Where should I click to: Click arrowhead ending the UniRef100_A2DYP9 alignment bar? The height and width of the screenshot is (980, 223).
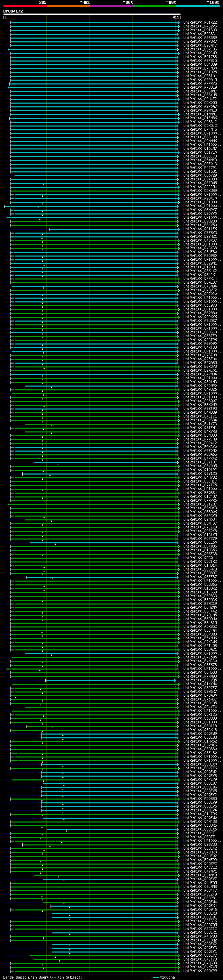click(179, 971)
